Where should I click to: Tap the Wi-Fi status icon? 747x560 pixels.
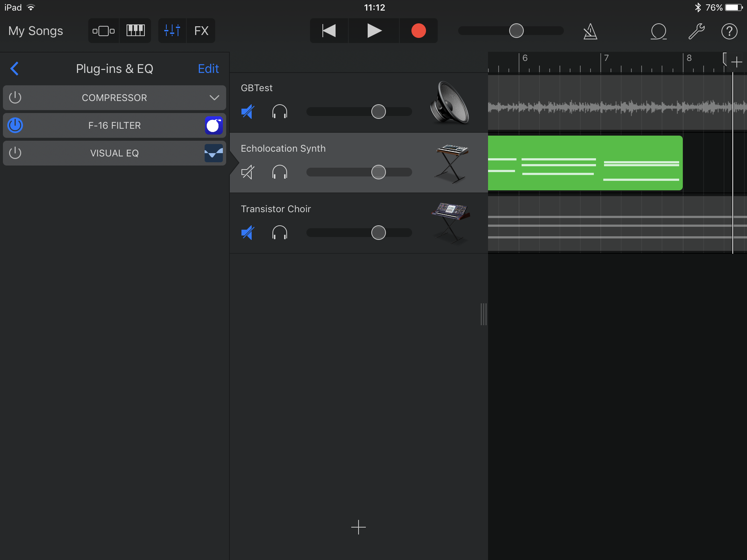[31, 7]
